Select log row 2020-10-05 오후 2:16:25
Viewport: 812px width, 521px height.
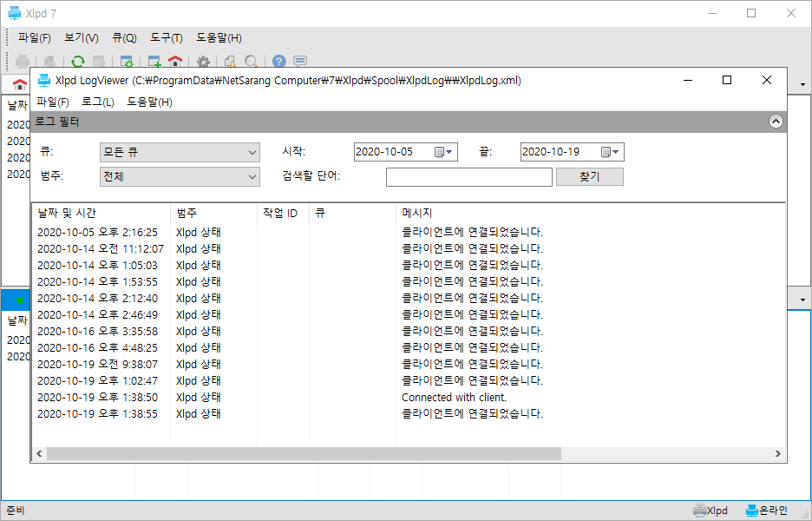[x=409, y=232]
